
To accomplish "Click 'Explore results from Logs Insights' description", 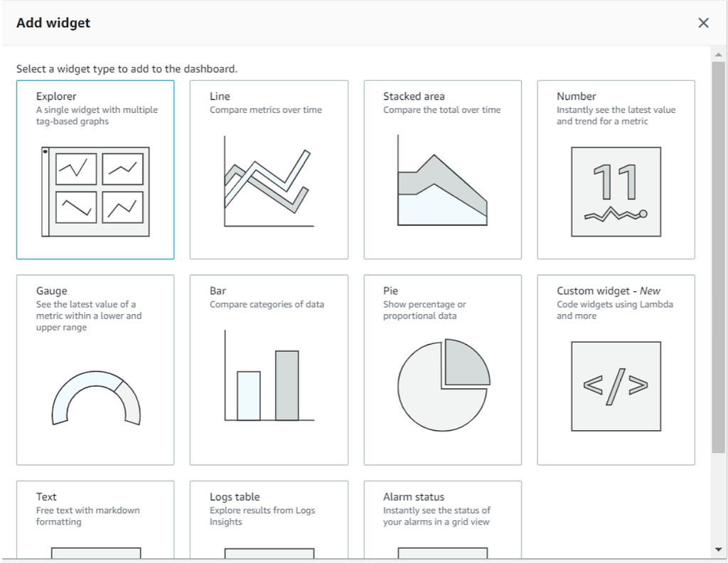I will pos(262,515).
